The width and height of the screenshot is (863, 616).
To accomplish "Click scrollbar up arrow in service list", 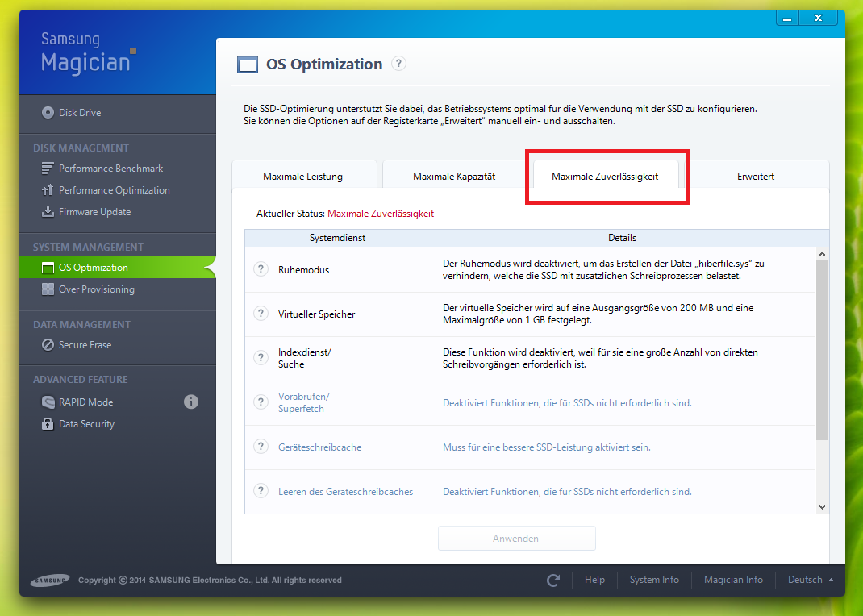I will (822, 254).
